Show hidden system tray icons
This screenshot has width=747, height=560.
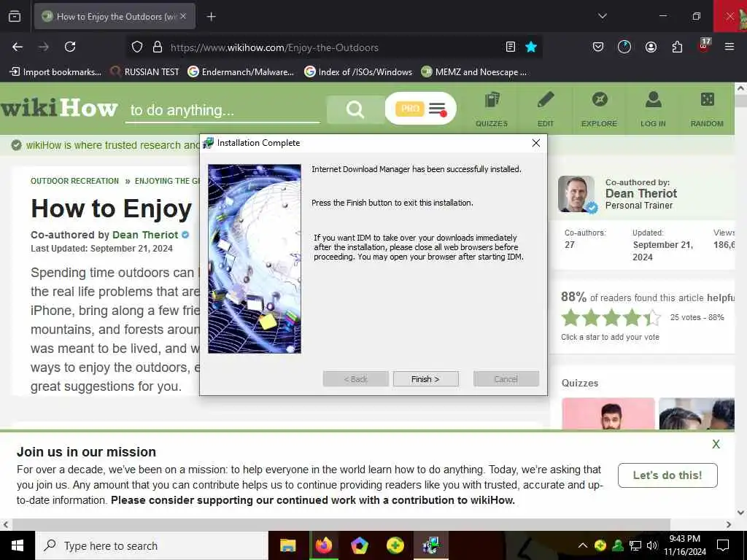582,545
